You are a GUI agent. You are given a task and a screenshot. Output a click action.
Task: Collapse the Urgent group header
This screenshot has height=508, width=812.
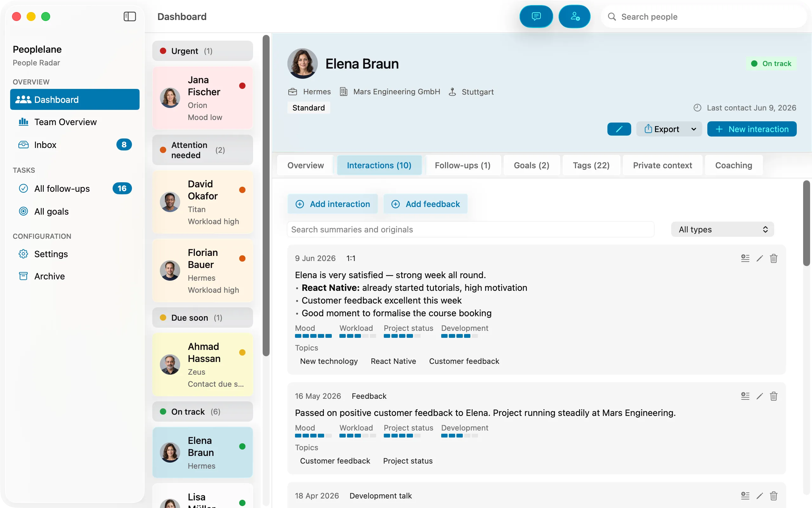202,51
